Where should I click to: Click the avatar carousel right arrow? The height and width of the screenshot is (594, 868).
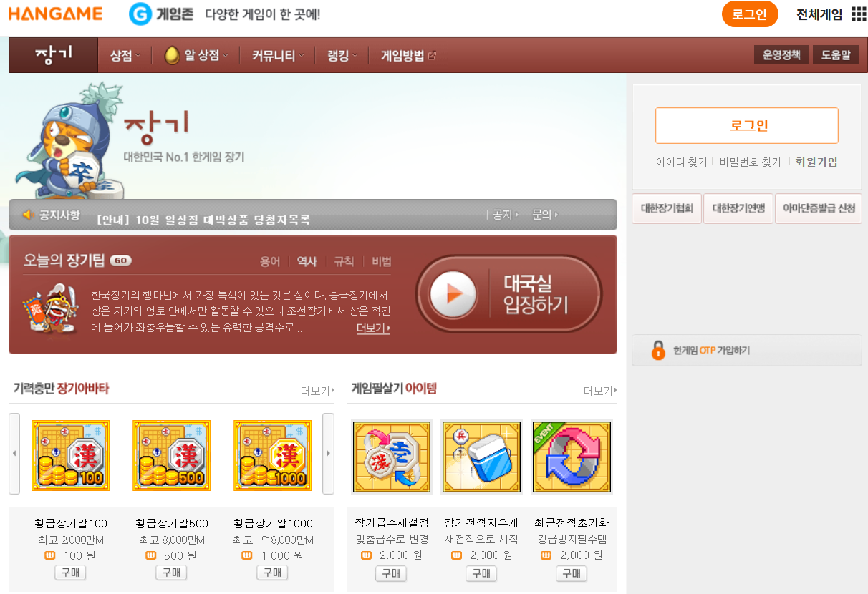[328, 453]
